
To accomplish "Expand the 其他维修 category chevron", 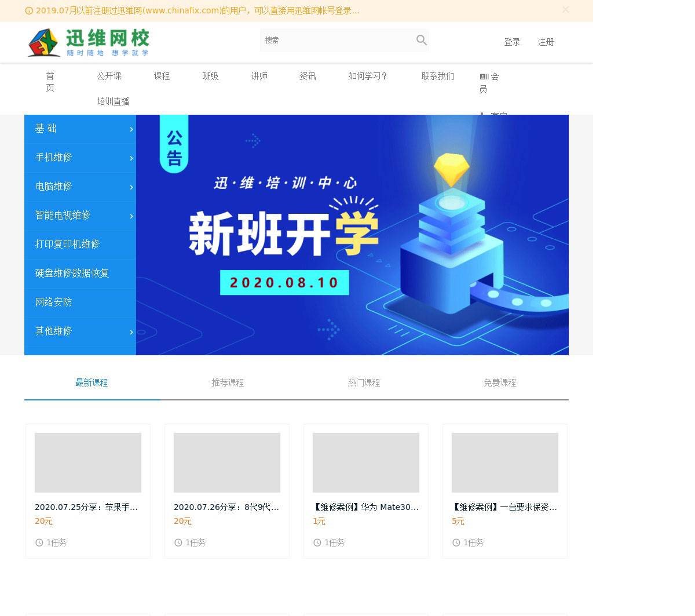I will (131, 332).
